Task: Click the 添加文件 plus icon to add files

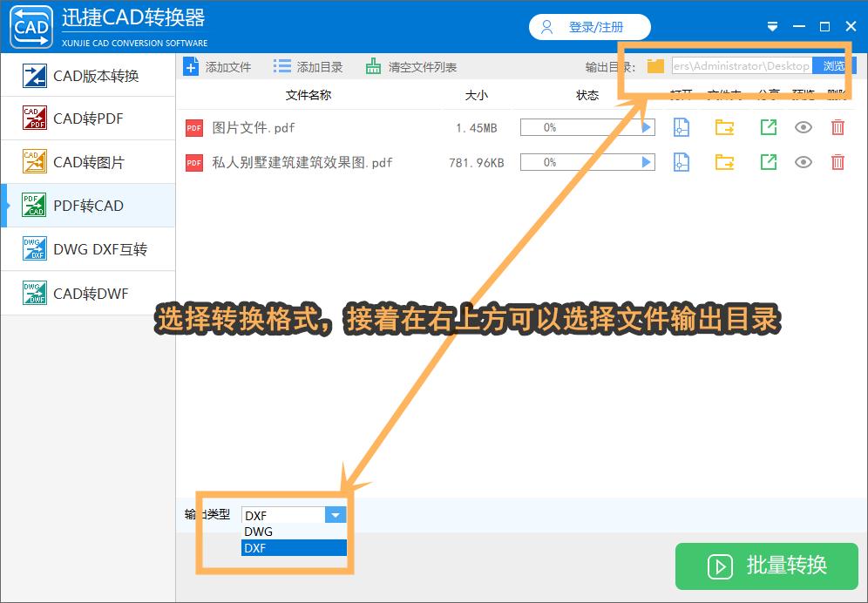Action: [191, 65]
